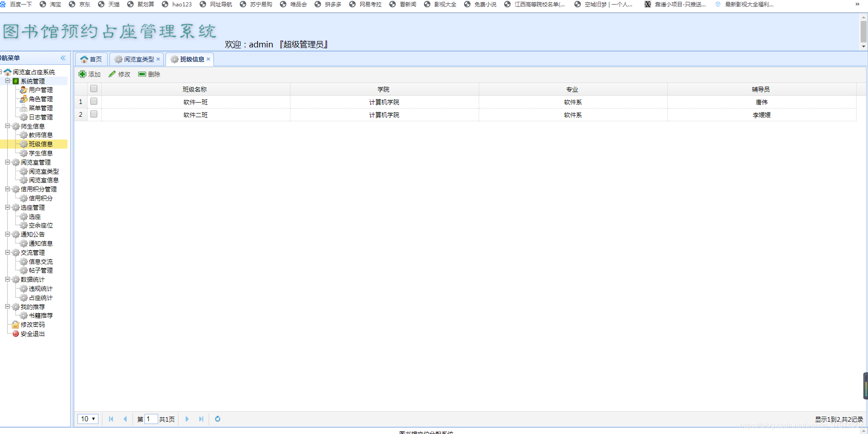The height and width of the screenshot is (434, 868).
Task: Click the 占座统计 gear icon
Action: [24, 298]
